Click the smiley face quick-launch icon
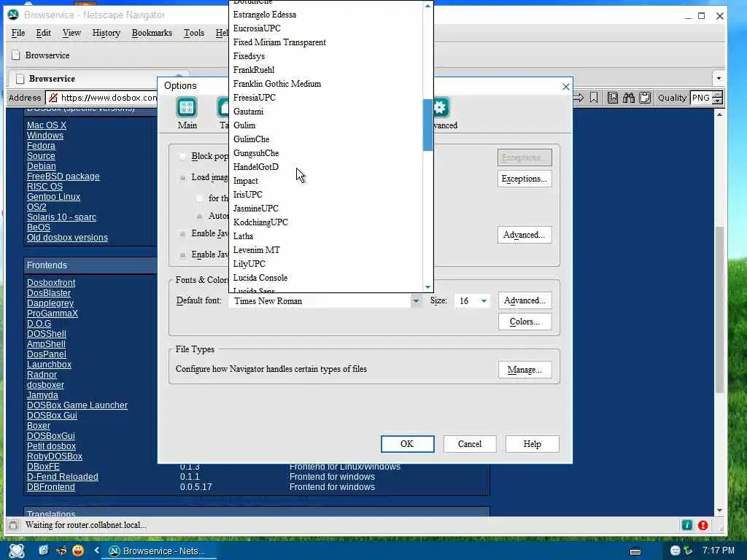This screenshot has height=560, width=747. pyautogui.click(x=78, y=551)
